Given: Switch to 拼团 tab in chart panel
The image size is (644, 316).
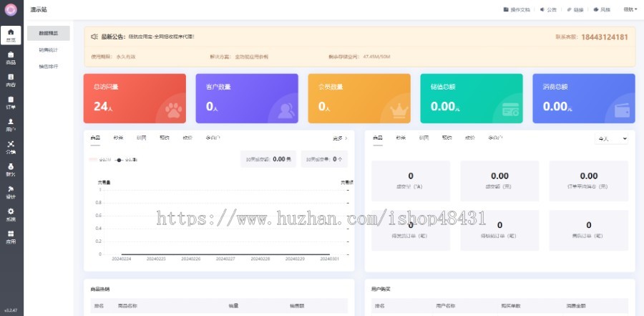Looking at the screenshot, I should (x=141, y=138).
